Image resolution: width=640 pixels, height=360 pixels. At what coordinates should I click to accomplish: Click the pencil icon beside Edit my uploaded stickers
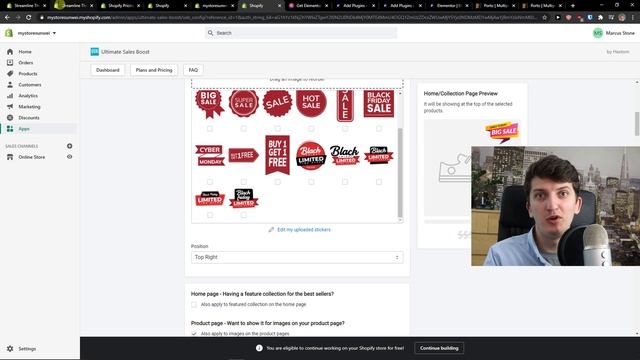271,230
